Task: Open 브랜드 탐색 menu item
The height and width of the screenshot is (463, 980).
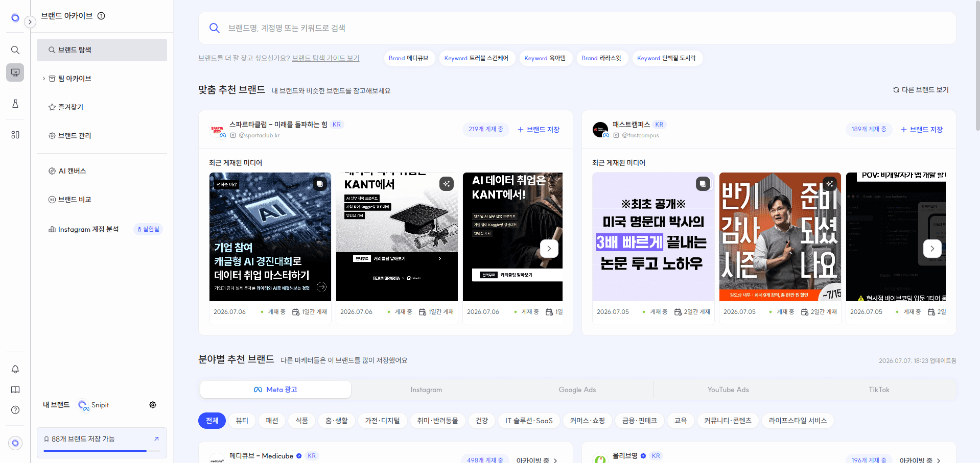Action: click(x=102, y=50)
